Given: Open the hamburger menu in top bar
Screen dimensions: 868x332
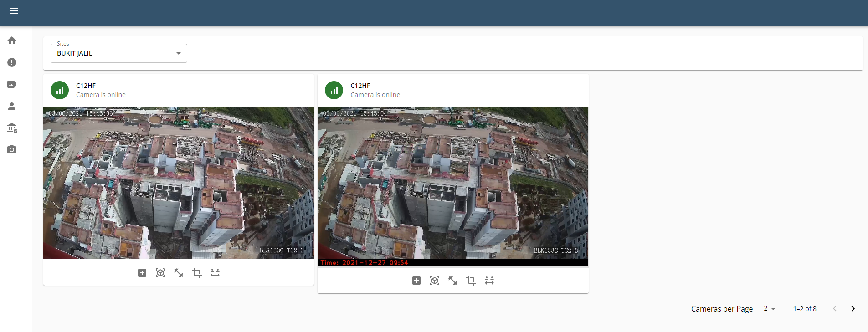Looking at the screenshot, I should (x=14, y=11).
